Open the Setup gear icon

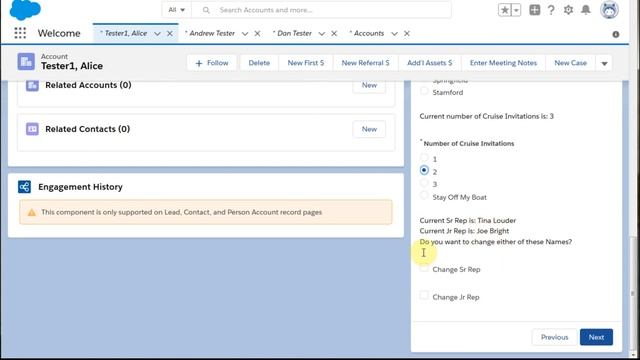[x=568, y=10]
